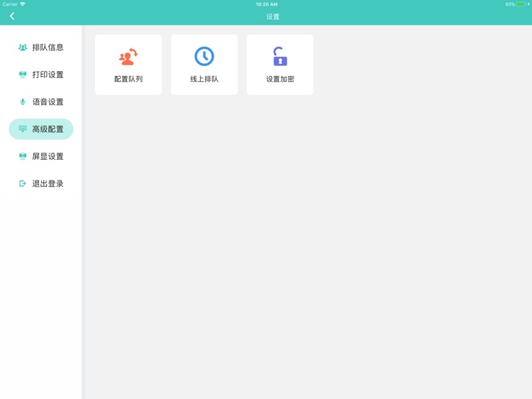The width and height of the screenshot is (532, 399).
Task: Click the 退出登录 logout icon
Action: click(x=23, y=184)
